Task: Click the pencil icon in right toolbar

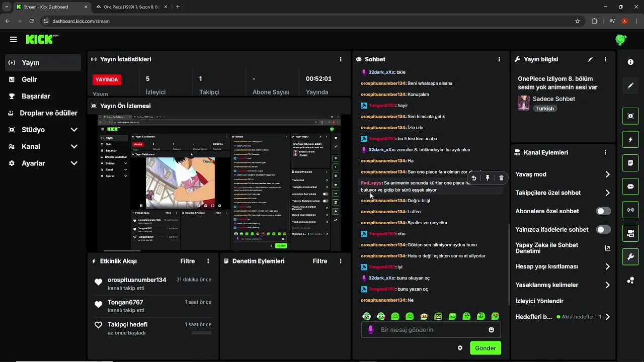Action: click(x=630, y=85)
